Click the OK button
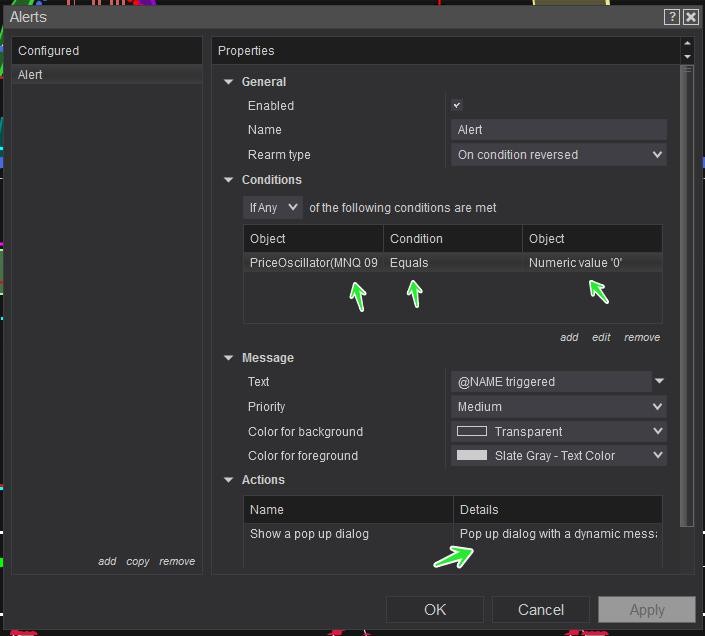This screenshot has width=705, height=636. tap(435, 610)
